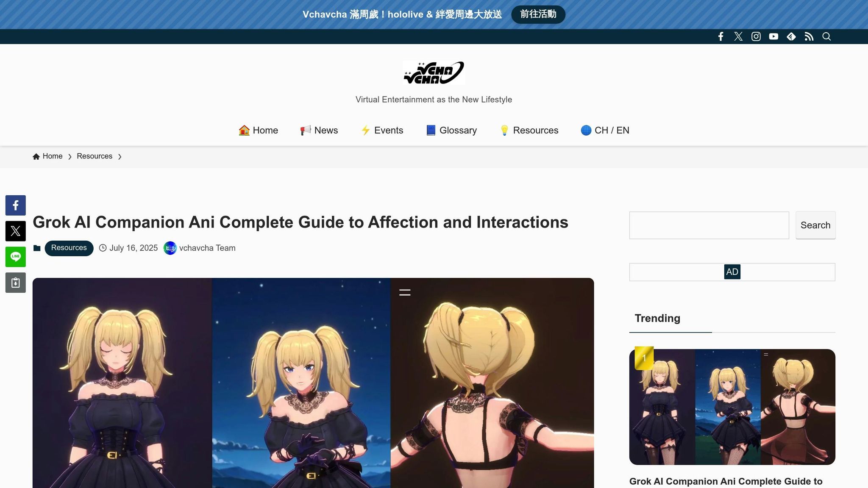Open the Instagram icon in header
Image resolution: width=868 pixels, height=488 pixels.
756,36
